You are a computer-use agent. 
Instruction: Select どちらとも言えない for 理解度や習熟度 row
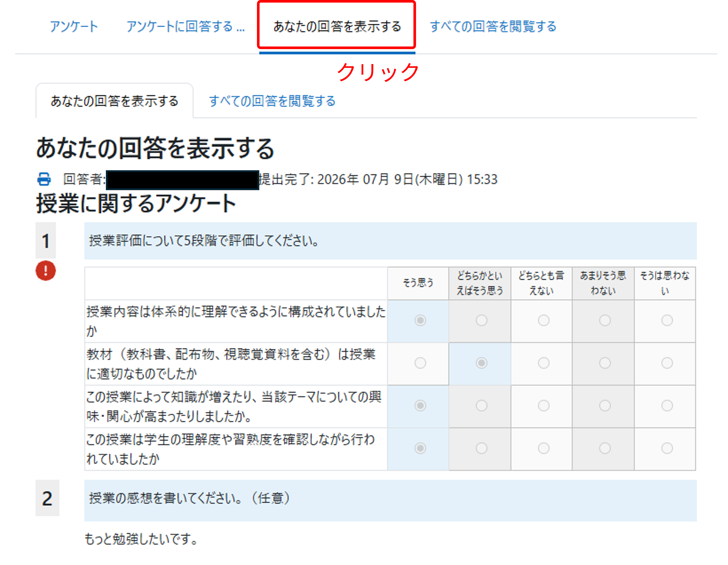pos(543,448)
